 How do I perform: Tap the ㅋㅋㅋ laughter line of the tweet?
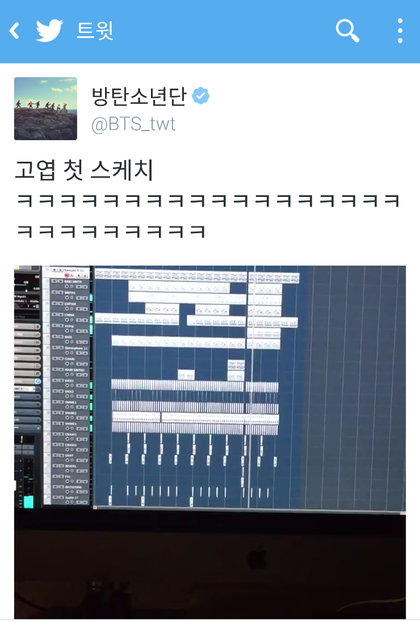(208, 216)
